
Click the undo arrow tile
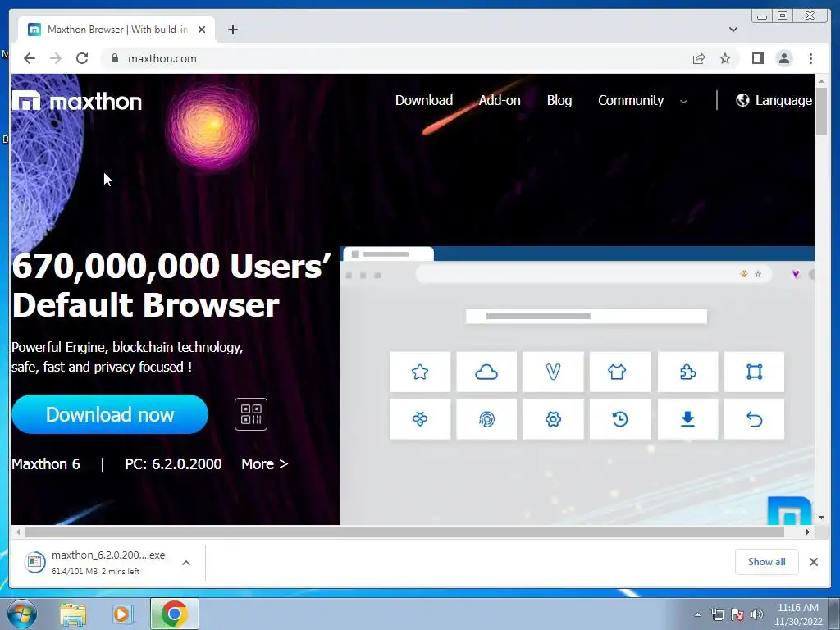pos(755,419)
